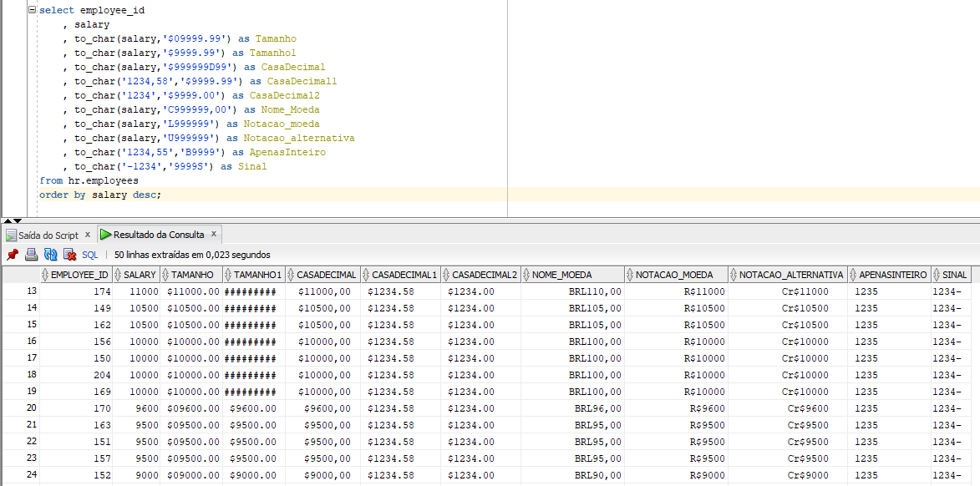This screenshot has width=980, height=486.
Task: Click sort icon beside CASADECIMAL2 header
Action: [x=447, y=274]
